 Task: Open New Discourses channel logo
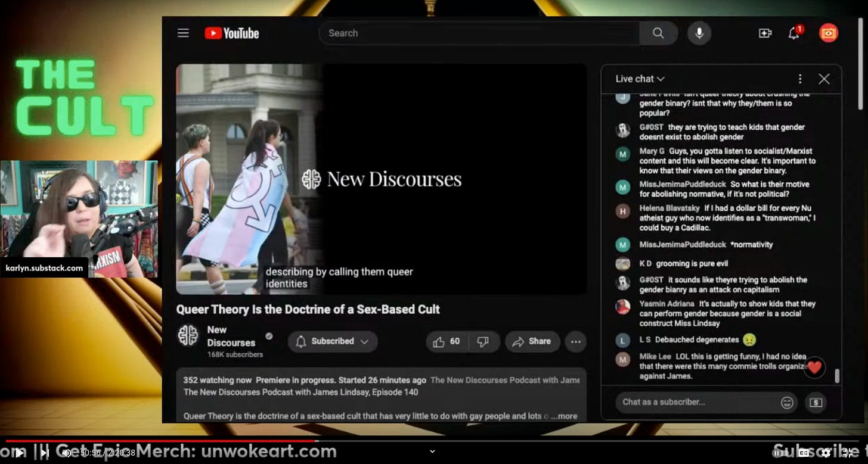click(x=188, y=336)
